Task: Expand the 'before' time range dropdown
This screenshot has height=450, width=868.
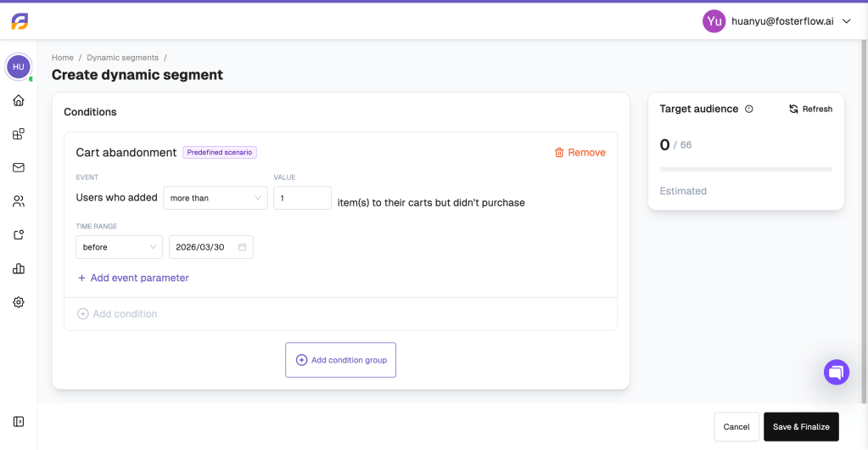Action: [x=120, y=247]
